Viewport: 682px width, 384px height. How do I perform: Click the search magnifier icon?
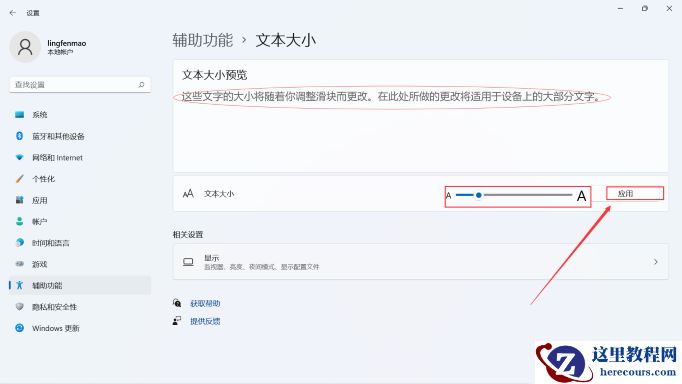point(141,85)
